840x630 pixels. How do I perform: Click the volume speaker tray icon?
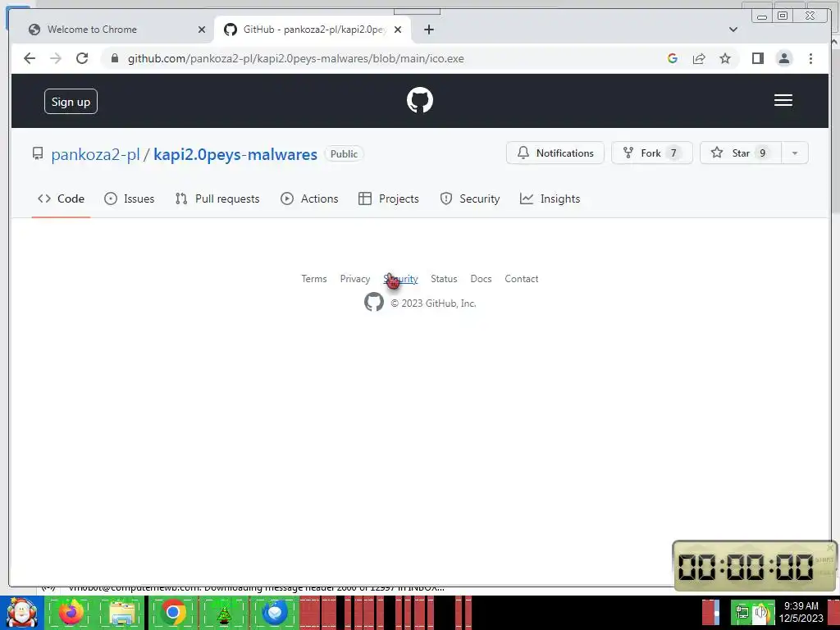click(760, 612)
